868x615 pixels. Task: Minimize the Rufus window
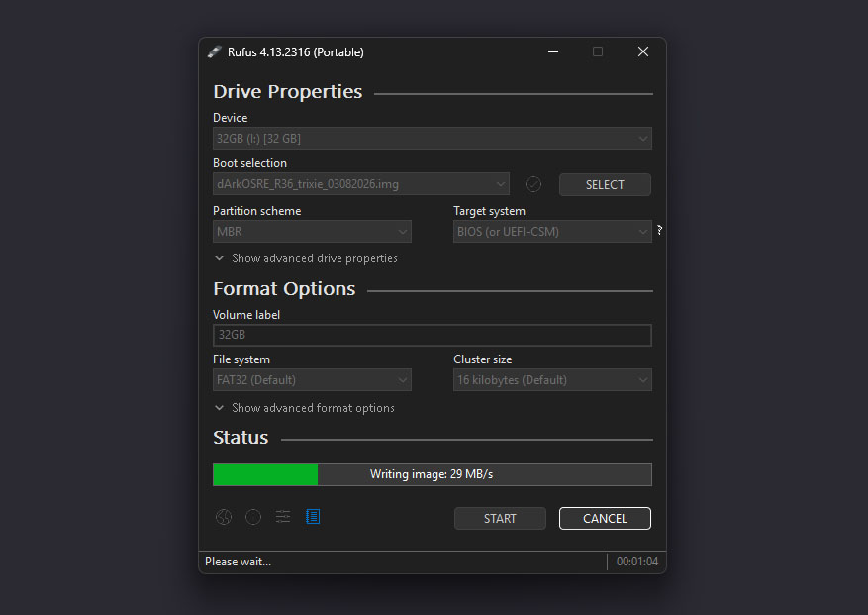[x=551, y=52]
